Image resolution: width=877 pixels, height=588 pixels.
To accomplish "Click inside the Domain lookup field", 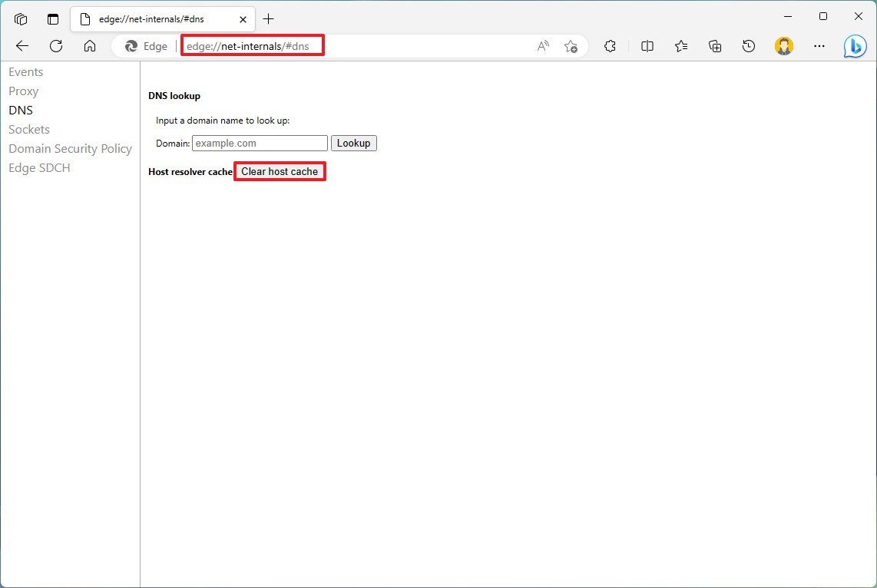I will [x=259, y=143].
